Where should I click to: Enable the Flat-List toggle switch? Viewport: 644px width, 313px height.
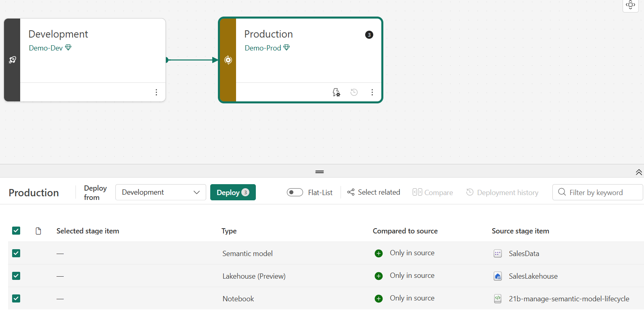(x=295, y=192)
